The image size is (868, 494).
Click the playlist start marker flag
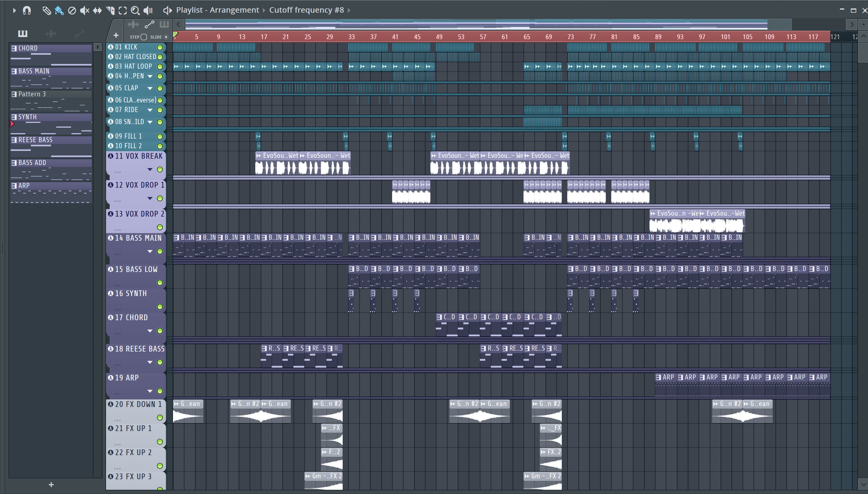pyautogui.click(x=175, y=35)
